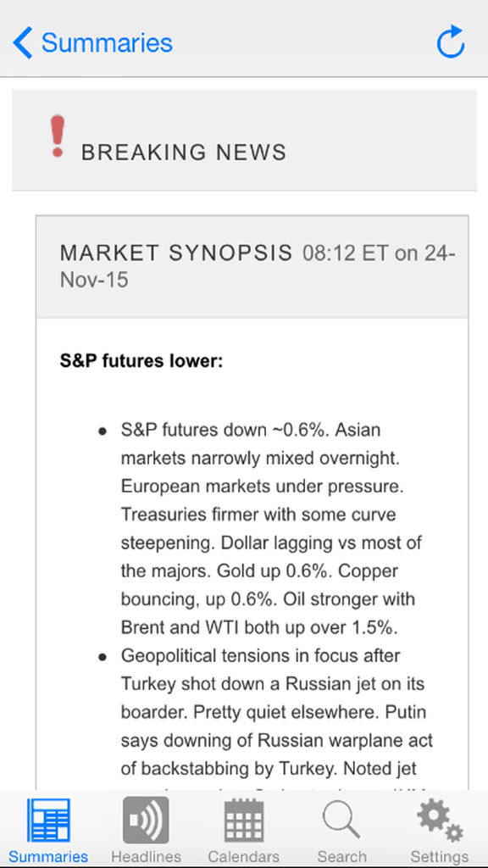Select the bottom Summaries tab label

coord(48,856)
